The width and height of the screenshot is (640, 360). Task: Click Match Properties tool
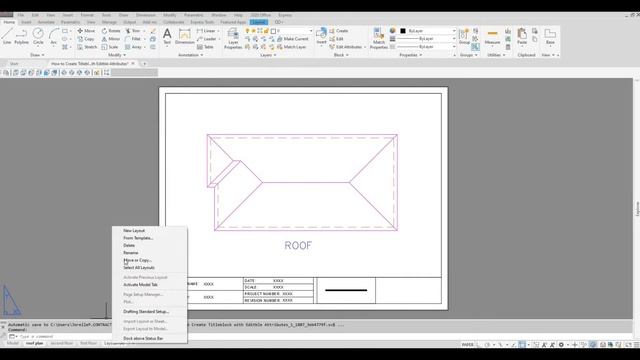[379, 38]
